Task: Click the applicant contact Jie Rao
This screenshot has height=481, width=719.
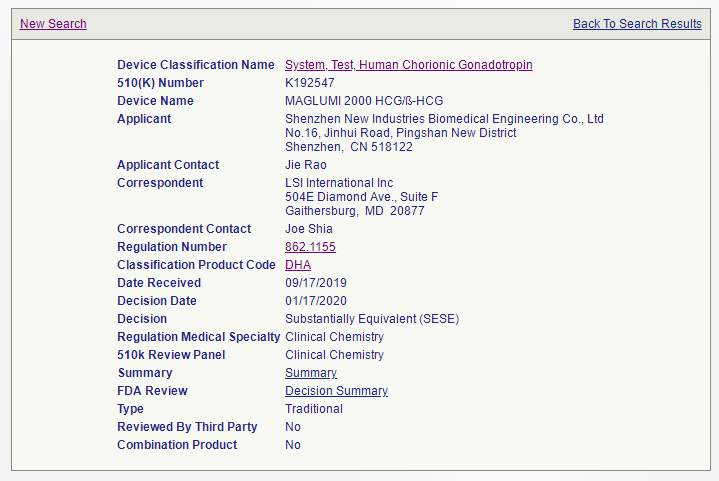Action: (x=308, y=165)
